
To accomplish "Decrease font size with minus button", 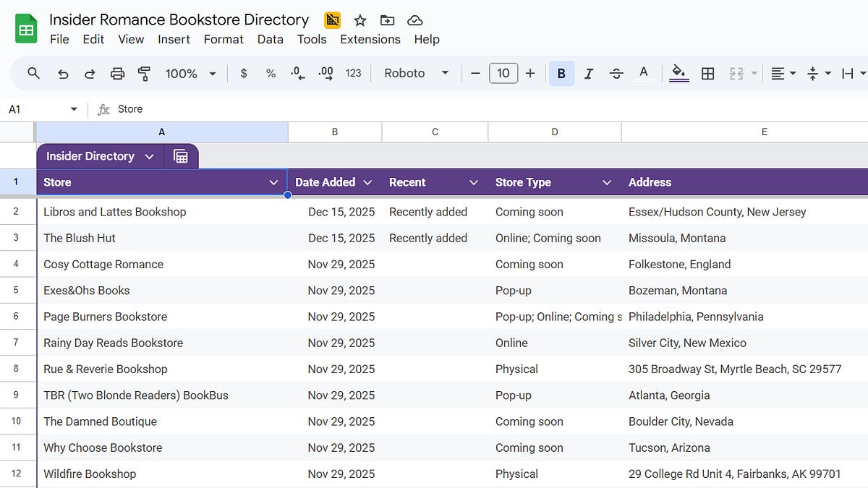I will coord(475,73).
